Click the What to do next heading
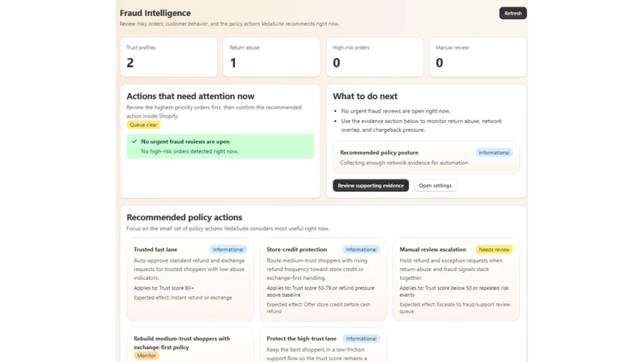Image resolution: width=644 pixels, height=362 pixels. 365,96
